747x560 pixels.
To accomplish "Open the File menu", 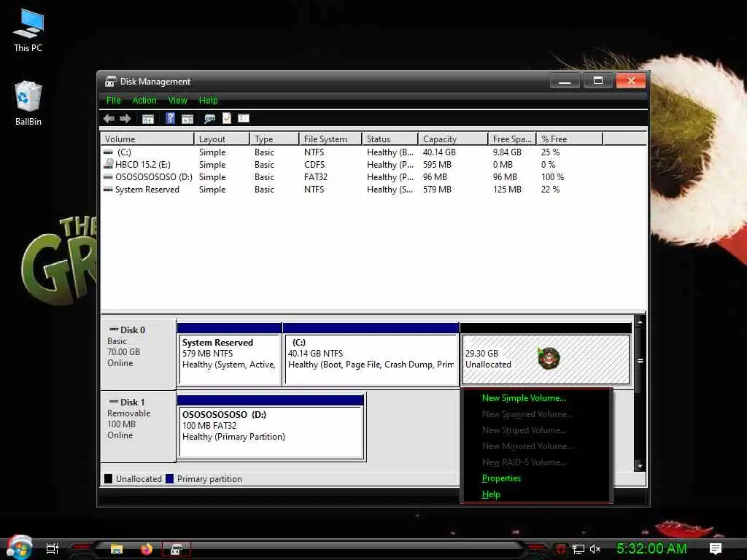I will pyautogui.click(x=113, y=100).
